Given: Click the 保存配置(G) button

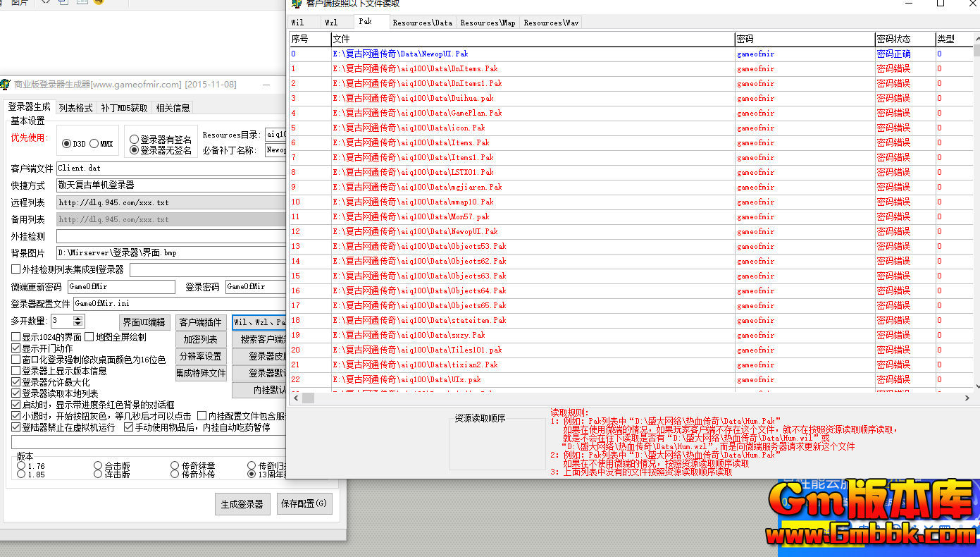Looking at the screenshot, I should (304, 504).
